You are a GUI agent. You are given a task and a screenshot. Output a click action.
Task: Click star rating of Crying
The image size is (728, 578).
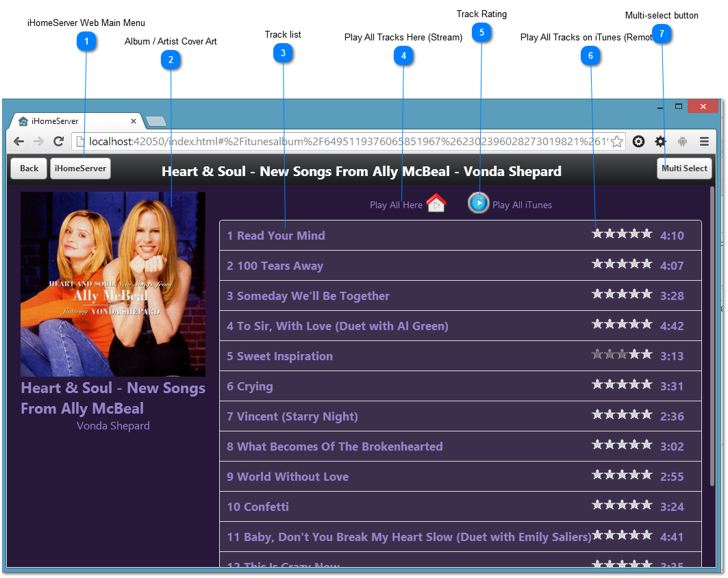(622, 384)
